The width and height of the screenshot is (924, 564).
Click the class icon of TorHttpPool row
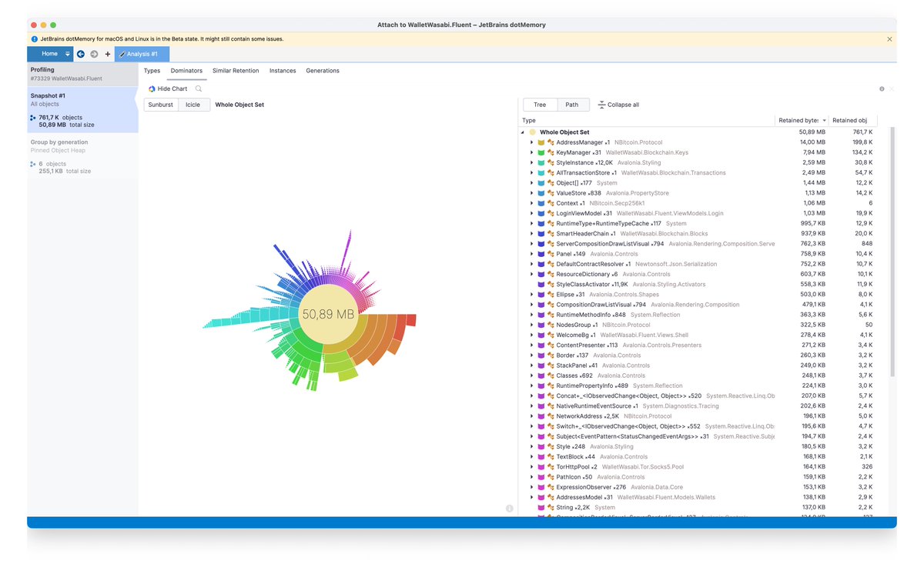click(x=551, y=467)
